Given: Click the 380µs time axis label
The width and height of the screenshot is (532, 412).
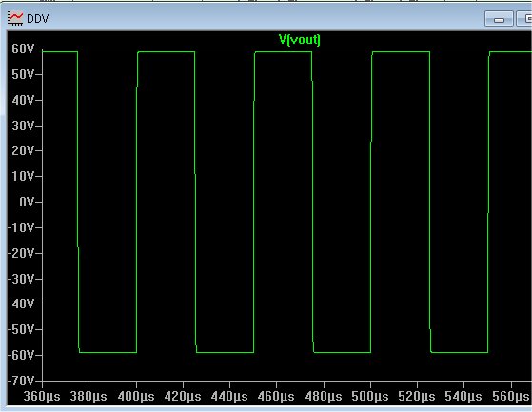Looking at the screenshot, I should coord(89,397).
